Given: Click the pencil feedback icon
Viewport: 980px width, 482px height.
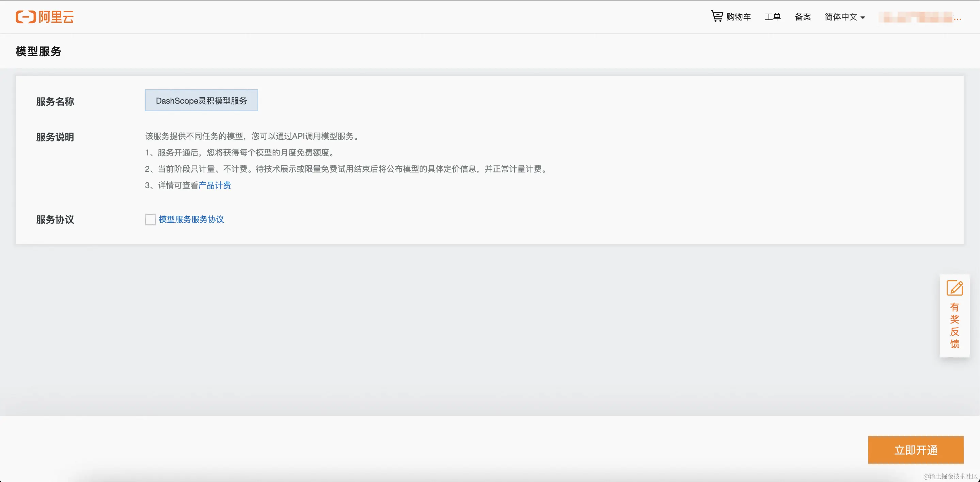Looking at the screenshot, I should coord(954,288).
